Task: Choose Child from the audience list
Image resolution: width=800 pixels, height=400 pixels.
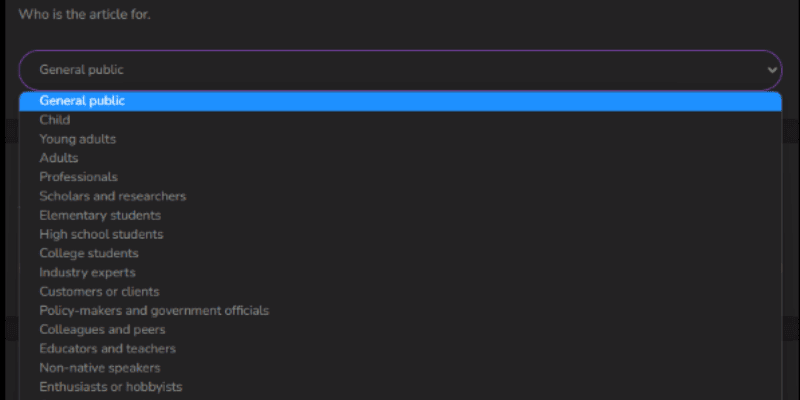Action: click(400, 120)
